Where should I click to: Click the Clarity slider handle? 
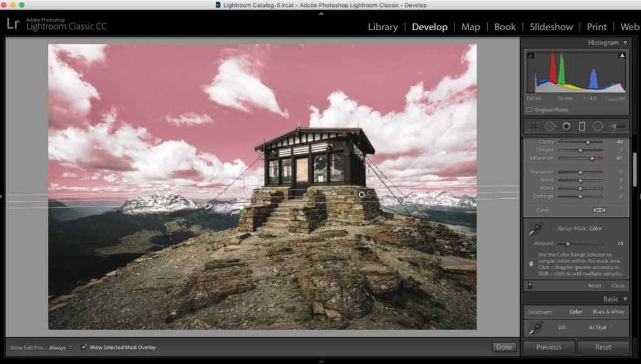click(x=588, y=142)
